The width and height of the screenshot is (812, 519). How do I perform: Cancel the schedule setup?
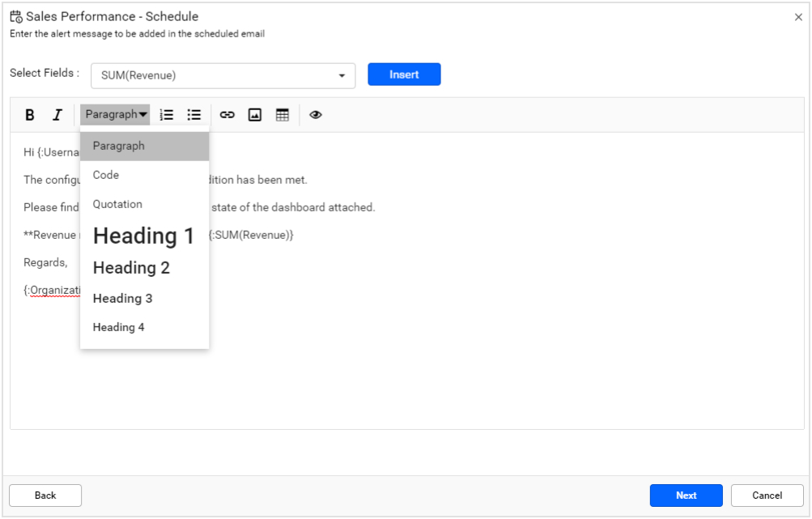click(765, 495)
